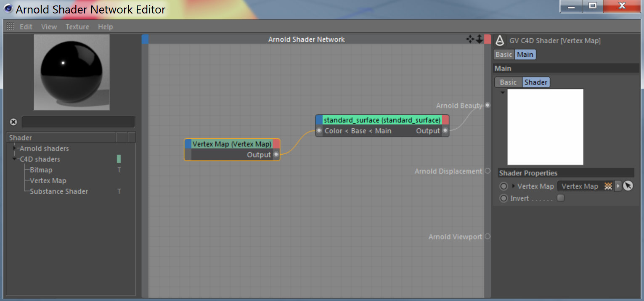Expand the Vertex Map parameter triangle
The image size is (644, 301).
pos(513,186)
